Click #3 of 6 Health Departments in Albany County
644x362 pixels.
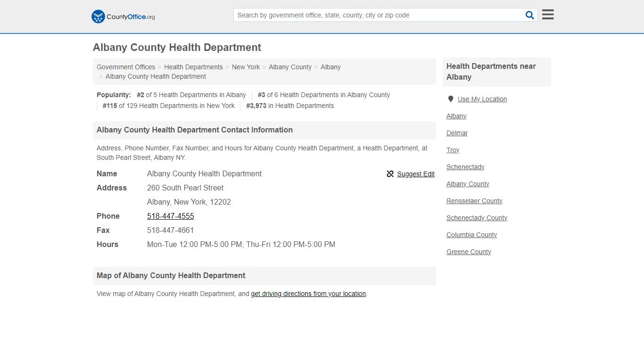tap(324, 95)
